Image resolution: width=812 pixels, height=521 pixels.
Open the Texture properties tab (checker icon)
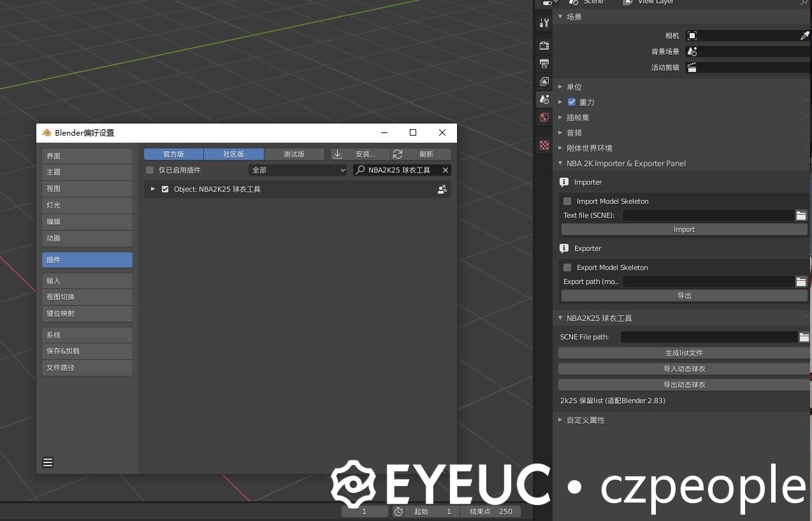click(x=544, y=145)
